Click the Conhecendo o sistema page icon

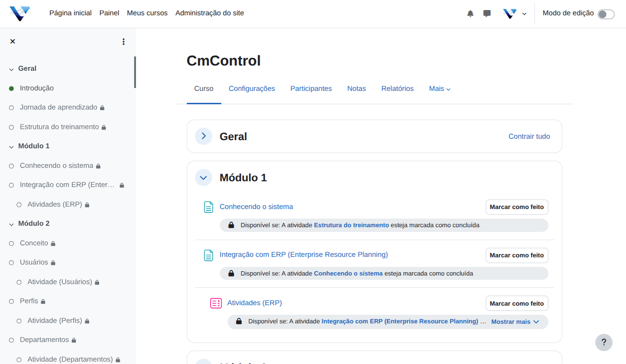coord(208,207)
